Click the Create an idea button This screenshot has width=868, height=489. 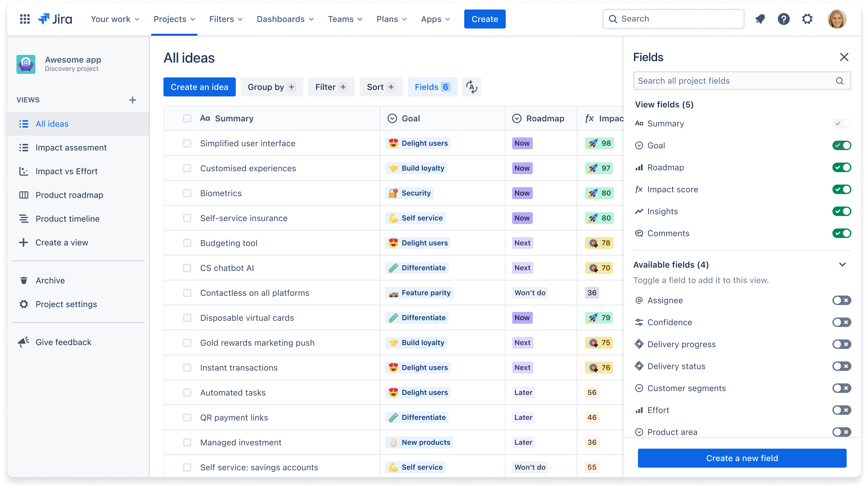tap(200, 87)
